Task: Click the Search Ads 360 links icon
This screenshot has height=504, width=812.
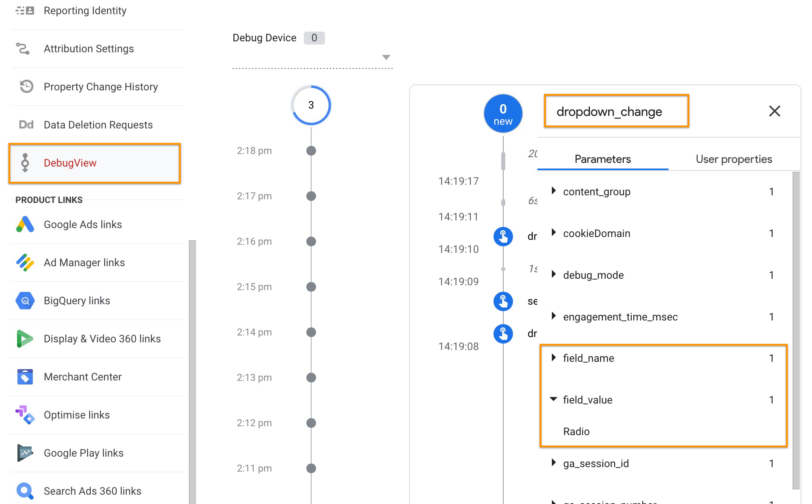Action: click(25, 491)
